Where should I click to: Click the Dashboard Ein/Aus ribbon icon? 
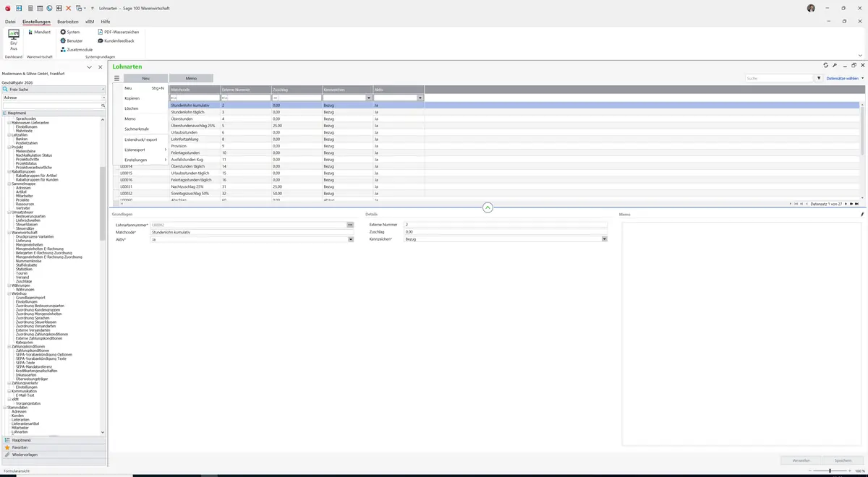click(x=14, y=40)
